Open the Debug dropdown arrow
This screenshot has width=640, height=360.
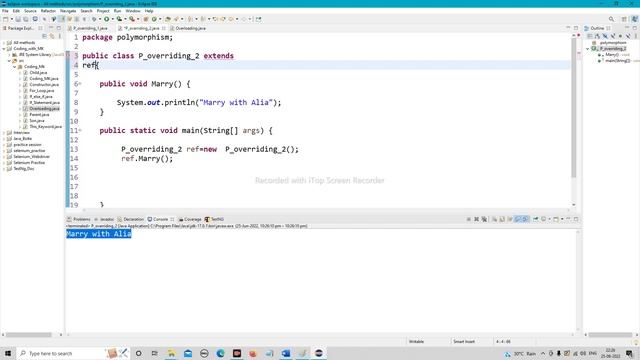pos(99,19)
